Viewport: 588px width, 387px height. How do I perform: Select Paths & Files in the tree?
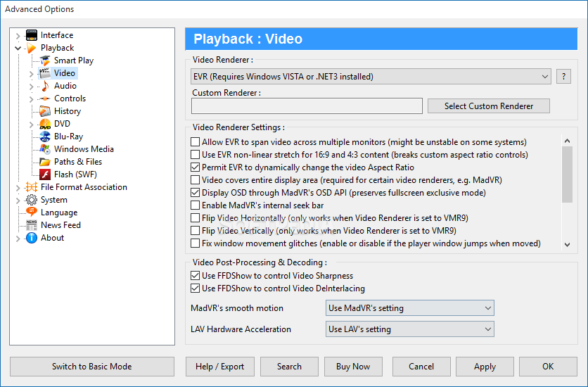(78, 162)
